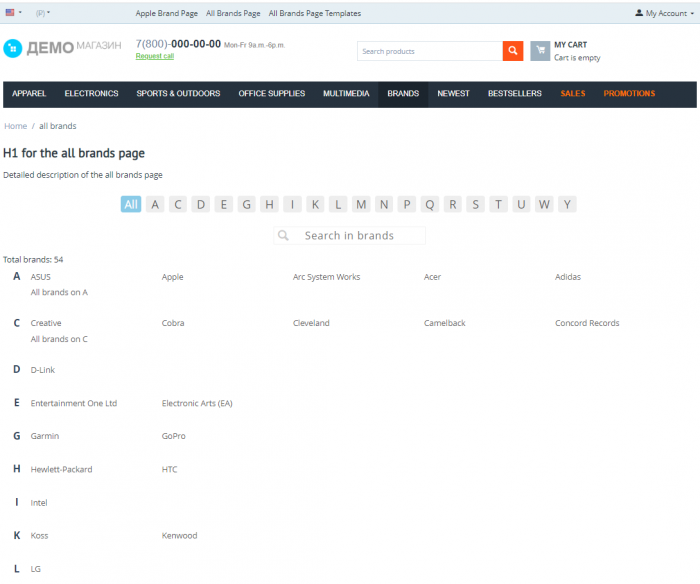Go to Home breadcrumb
Viewport: 700px width, 584px height.
point(16,126)
